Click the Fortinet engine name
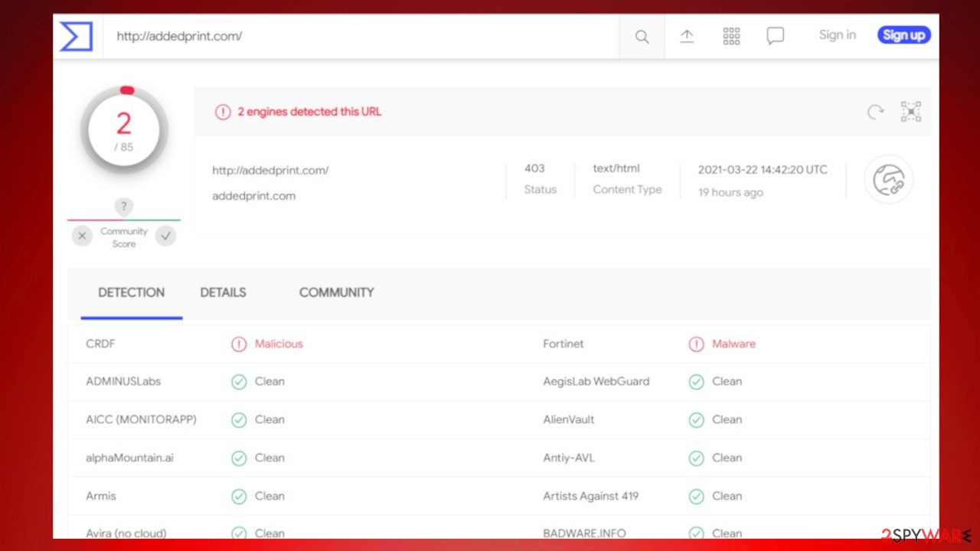Image resolution: width=980 pixels, height=551 pixels. coord(563,344)
